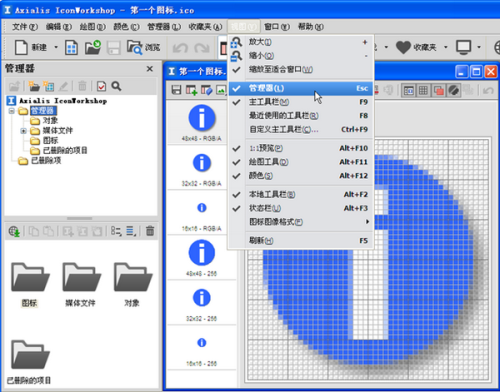Viewport: 500px width, 392px height.
Task: Toggle 颜色 Alt+F12 option
Action: [x=300, y=175]
